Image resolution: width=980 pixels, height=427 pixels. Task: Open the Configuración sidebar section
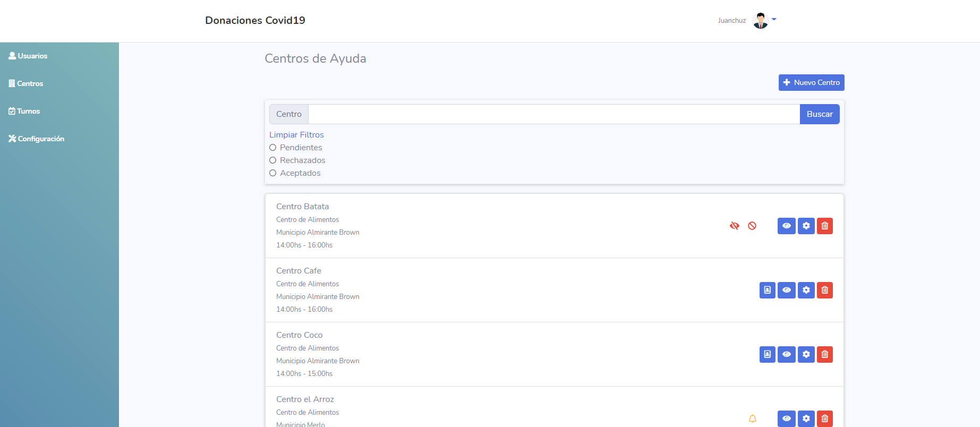(x=37, y=139)
